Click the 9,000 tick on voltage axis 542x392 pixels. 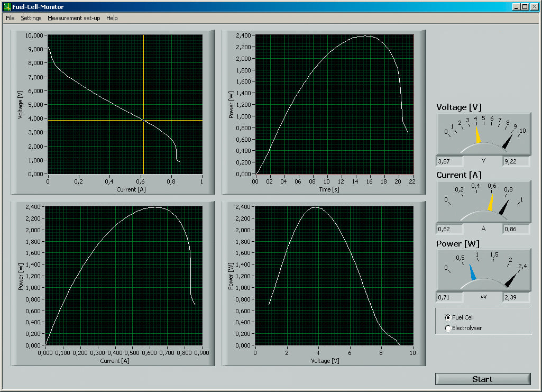35,49
